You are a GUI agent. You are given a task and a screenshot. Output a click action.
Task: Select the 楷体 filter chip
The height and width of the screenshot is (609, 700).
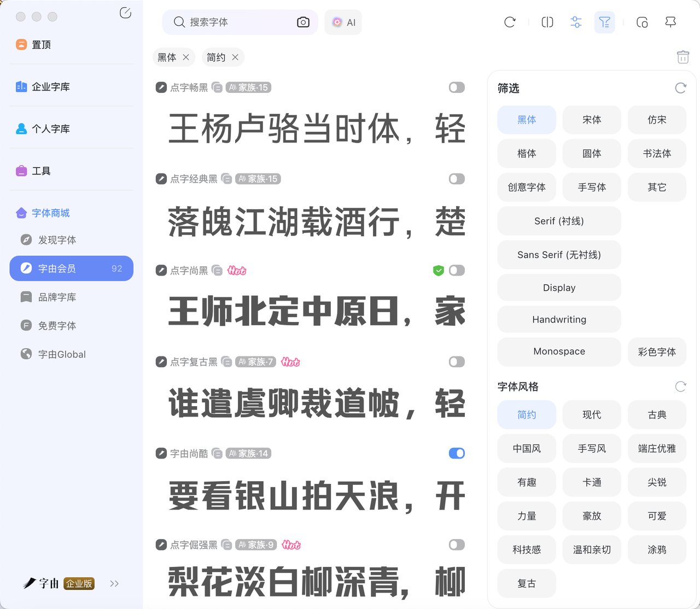click(527, 154)
